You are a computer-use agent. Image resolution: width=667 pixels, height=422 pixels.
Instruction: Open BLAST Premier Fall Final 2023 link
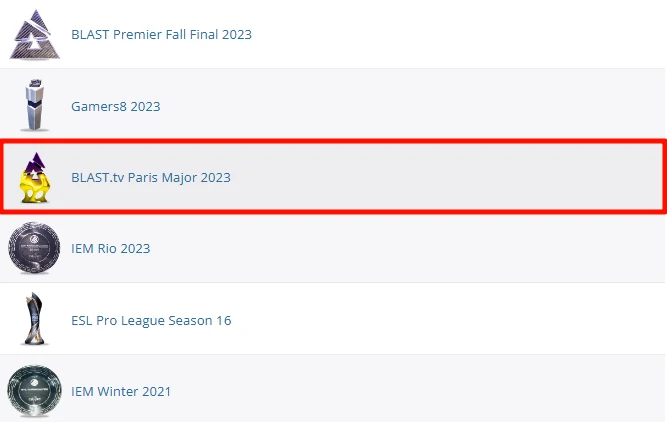pyautogui.click(x=161, y=34)
